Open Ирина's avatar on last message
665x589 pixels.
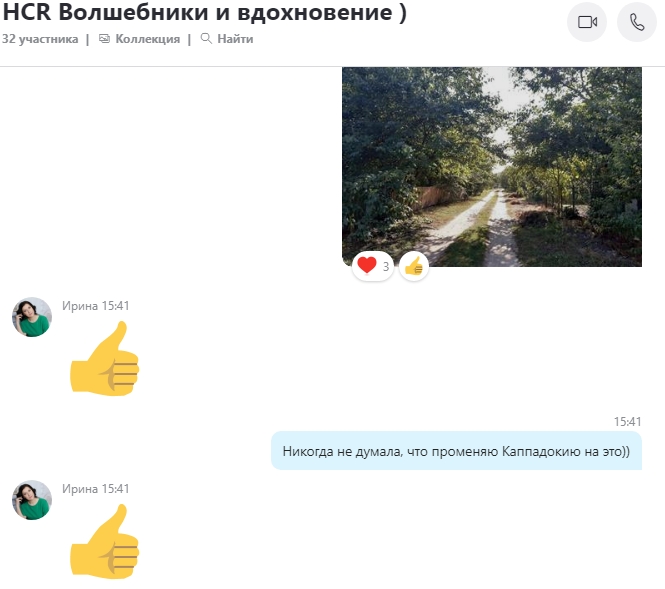(32, 500)
